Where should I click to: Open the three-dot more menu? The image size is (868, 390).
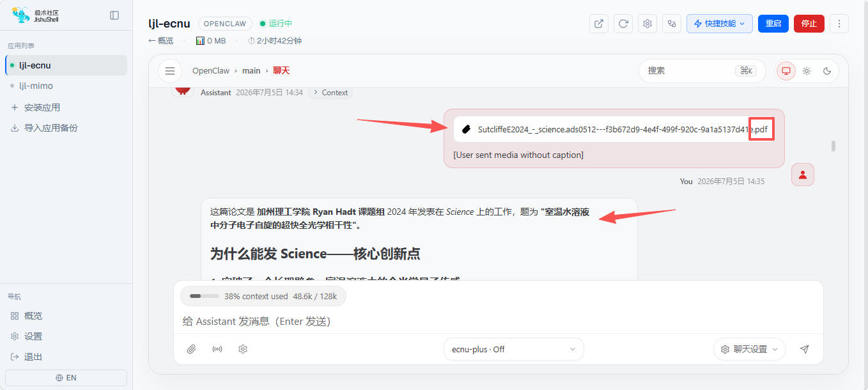coord(839,24)
